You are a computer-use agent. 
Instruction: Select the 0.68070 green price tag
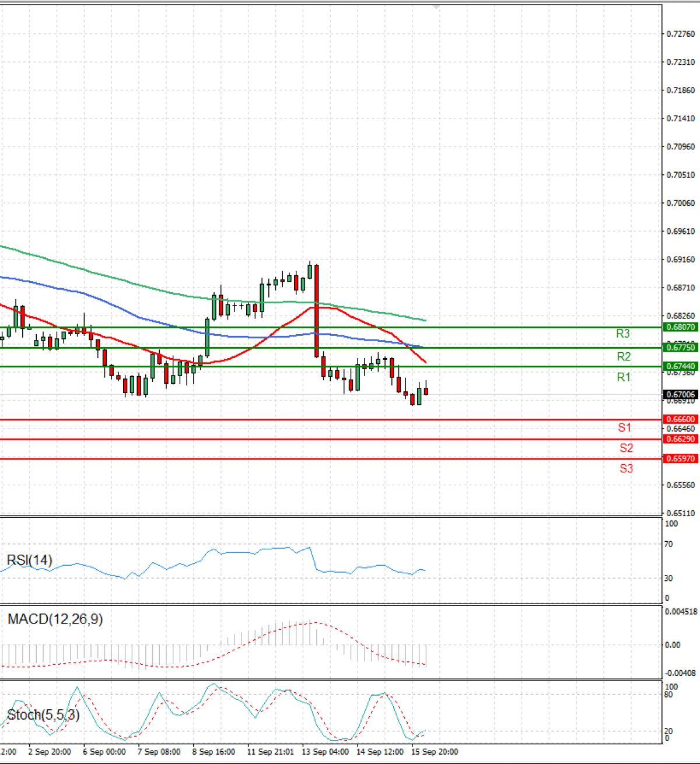[x=680, y=327]
